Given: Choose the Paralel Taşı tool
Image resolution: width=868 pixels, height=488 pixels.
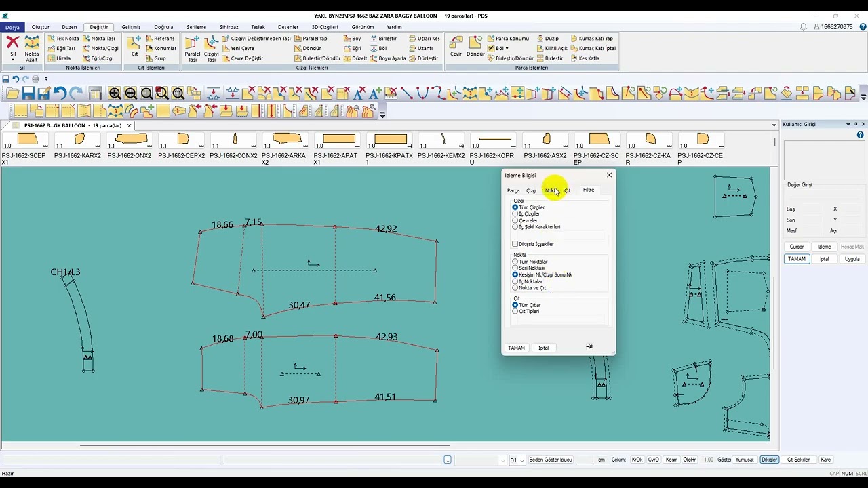Looking at the screenshot, I should pos(193,49).
